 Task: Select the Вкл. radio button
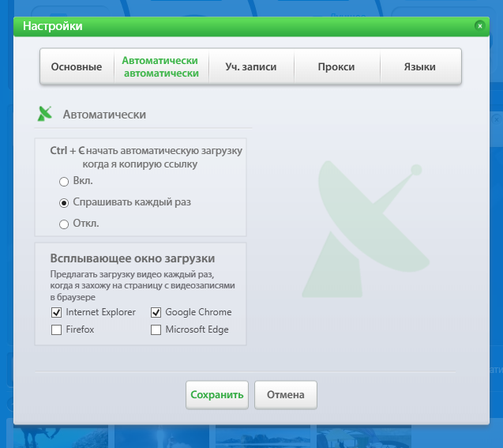65,181
